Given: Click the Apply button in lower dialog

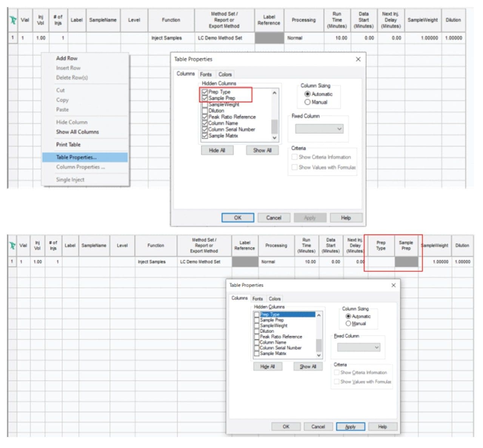Looking at the screenshot, I should [x=351, y=426].
